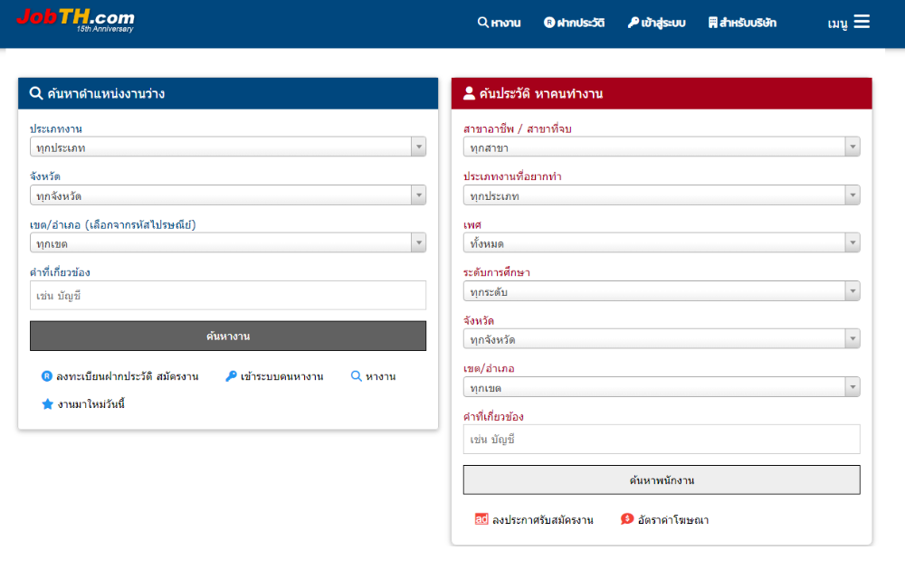Click the red ad icon for ลงประกาศรับสมัครงาน
The image size is (905, 588).
(481, 519)
